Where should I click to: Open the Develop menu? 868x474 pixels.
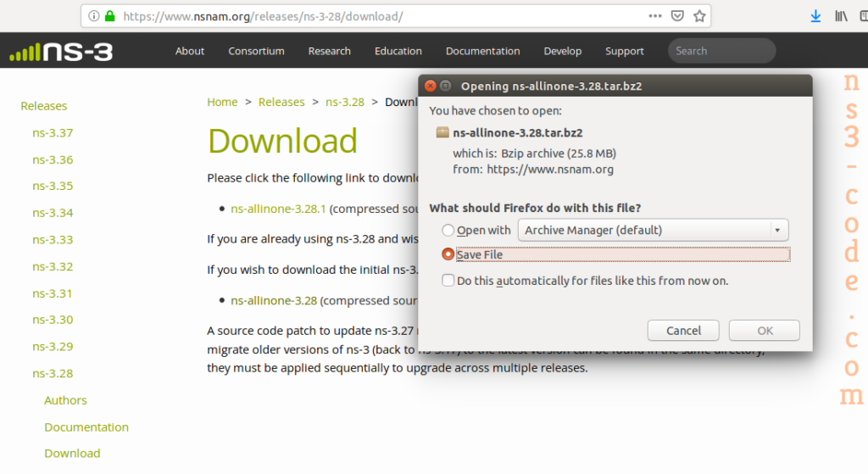point(563,51)
